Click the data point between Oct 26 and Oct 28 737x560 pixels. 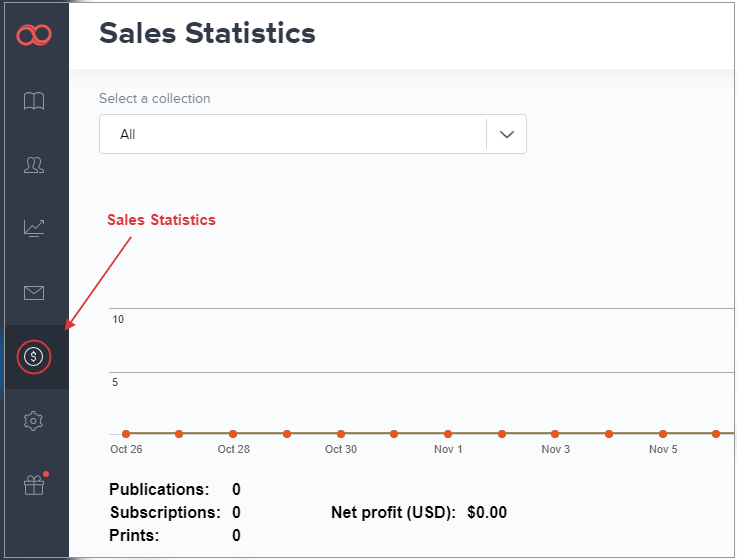[179, 434]
